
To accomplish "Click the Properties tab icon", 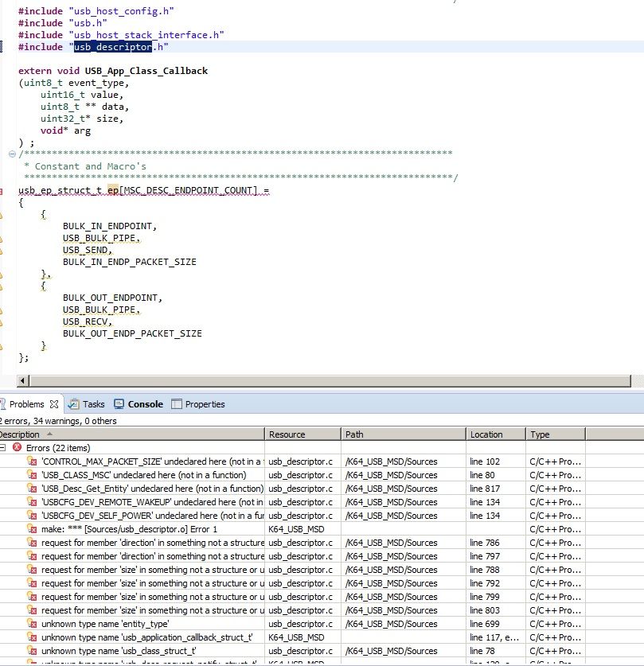I will tap(176, 404).
